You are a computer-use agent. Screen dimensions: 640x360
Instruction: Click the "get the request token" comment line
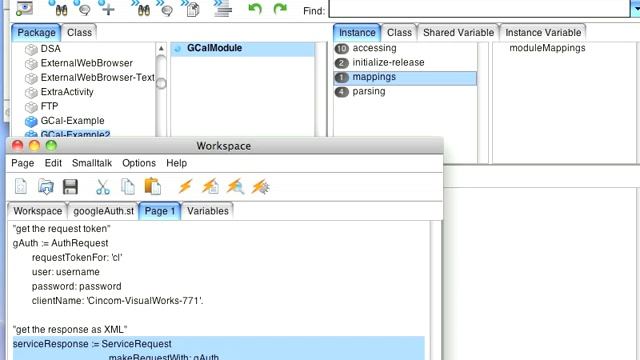pos(61,229)
